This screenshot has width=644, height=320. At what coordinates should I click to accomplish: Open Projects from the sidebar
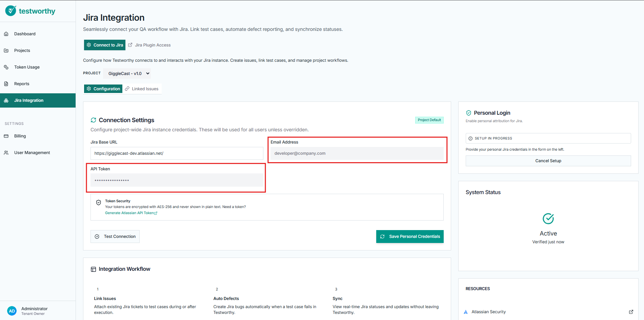pyautogui.click(x=38, y=51)
